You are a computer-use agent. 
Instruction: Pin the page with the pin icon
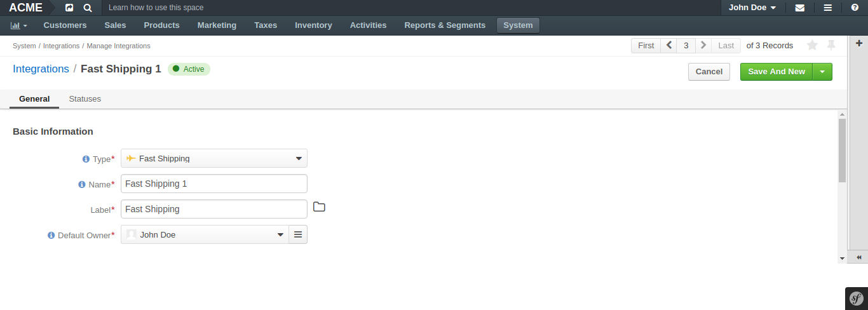pyautogui.click(x=831, y=45)
